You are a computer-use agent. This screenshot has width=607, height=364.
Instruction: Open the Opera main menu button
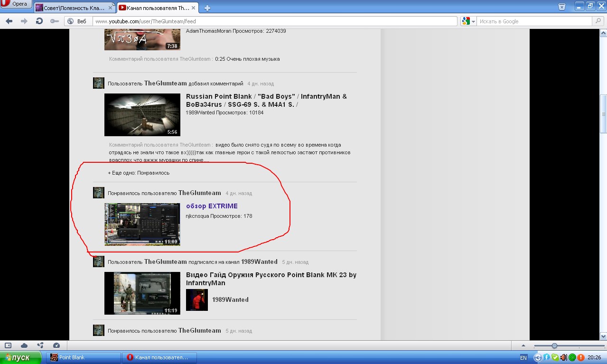coord(16,5)
